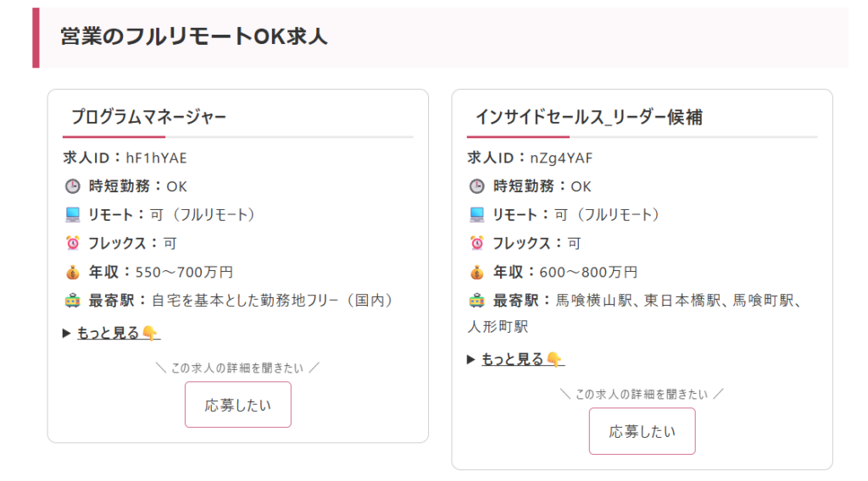Click the clock icon in インサイドセールス card
This screenshot has height=481, width=868.
pyautogui.click(x=476, y=186)
